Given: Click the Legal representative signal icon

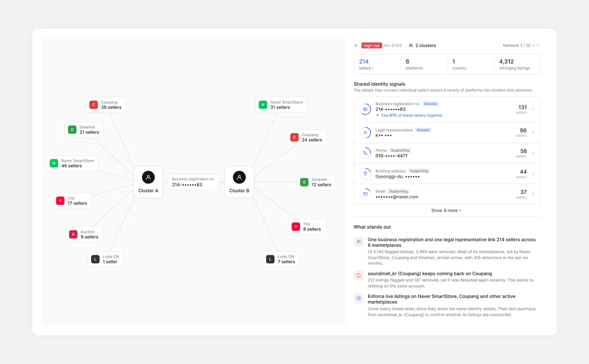Looking at the screenshot, I should 365,132.
